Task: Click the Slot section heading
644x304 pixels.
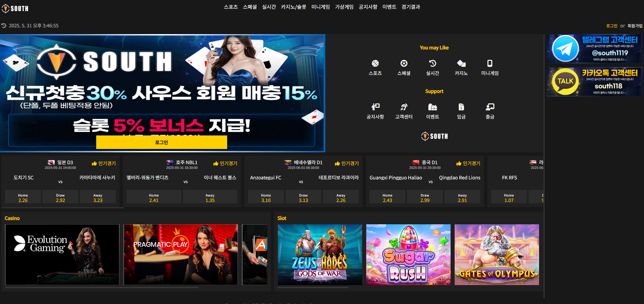Action: pyautogui.click(x=282, y=218)
